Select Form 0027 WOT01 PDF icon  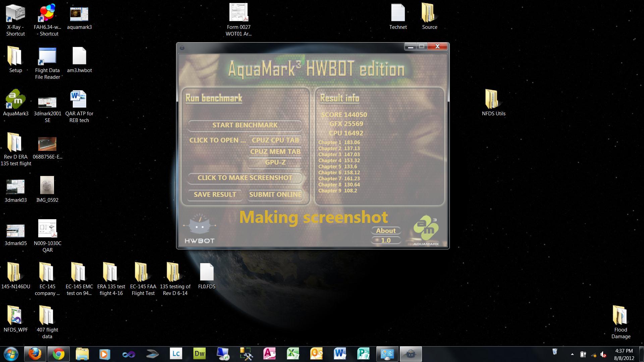click(x=238, y=20)
